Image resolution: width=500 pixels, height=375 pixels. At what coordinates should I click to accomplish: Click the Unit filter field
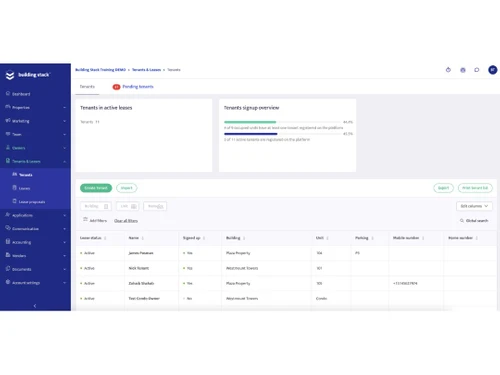[128, 206]
